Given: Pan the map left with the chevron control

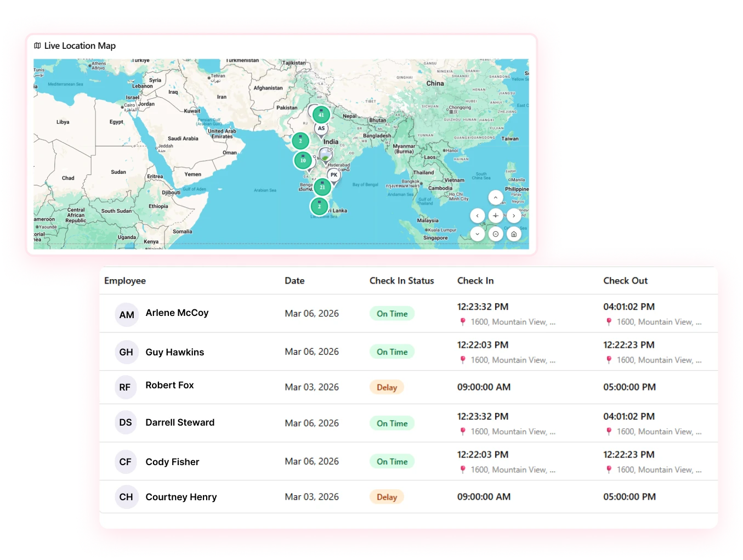Looking at the screenshot, I should point(477,215).
